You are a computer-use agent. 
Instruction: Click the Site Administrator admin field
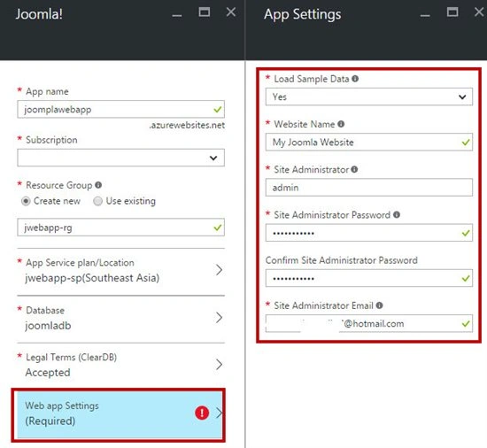point(369,188)
